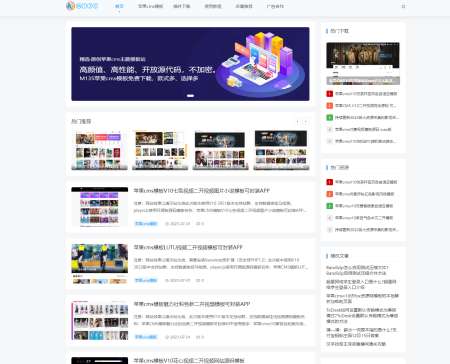Open the first link in the sidebar article list
This screenshot has width=450, height=364.
click(357, 270)
